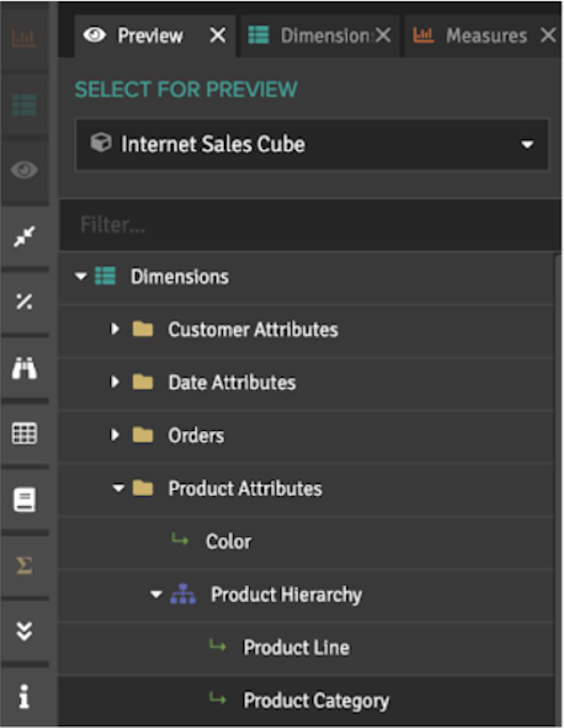
Task: Click the book icon in the sidebar
Action: click(24, 500)
